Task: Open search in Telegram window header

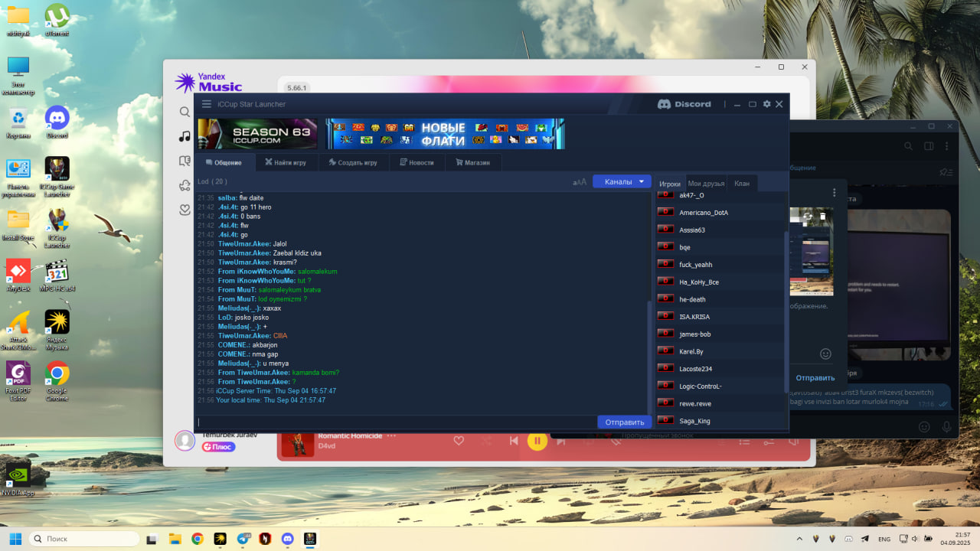Action: click(908, 146)
